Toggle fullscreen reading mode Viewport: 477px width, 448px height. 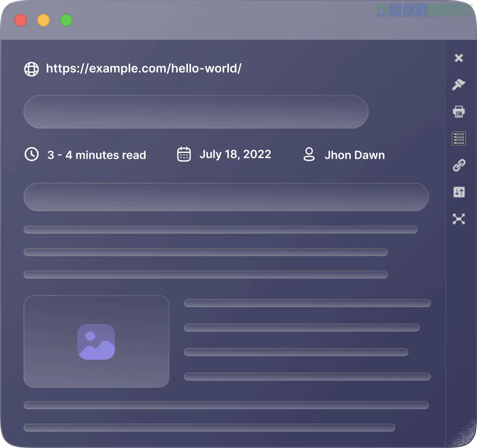coord(459,219)
